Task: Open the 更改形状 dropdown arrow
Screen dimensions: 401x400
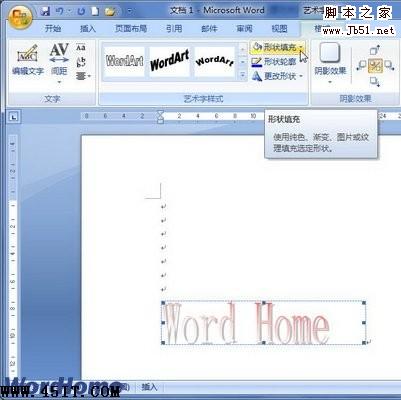Action: coord(301,76)
